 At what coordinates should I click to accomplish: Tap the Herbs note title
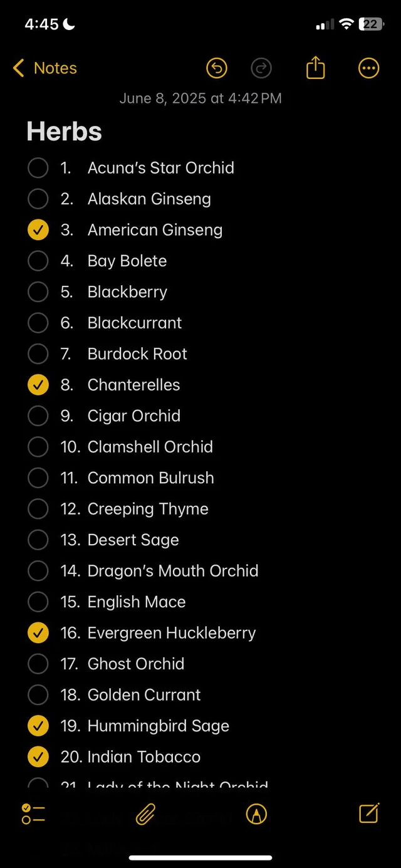pyautogui.click(x=64, y=132)
